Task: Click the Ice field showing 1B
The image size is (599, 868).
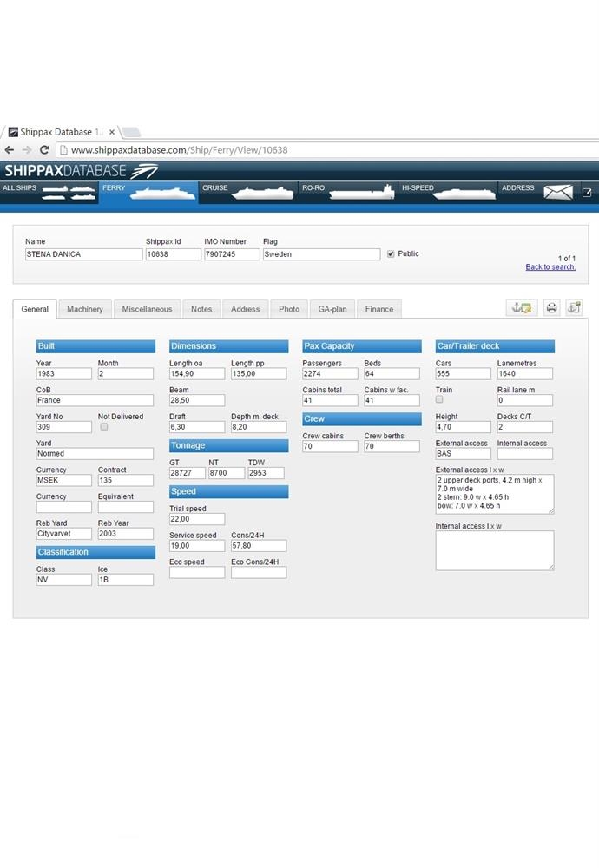Action: click(x=126, y=580)
